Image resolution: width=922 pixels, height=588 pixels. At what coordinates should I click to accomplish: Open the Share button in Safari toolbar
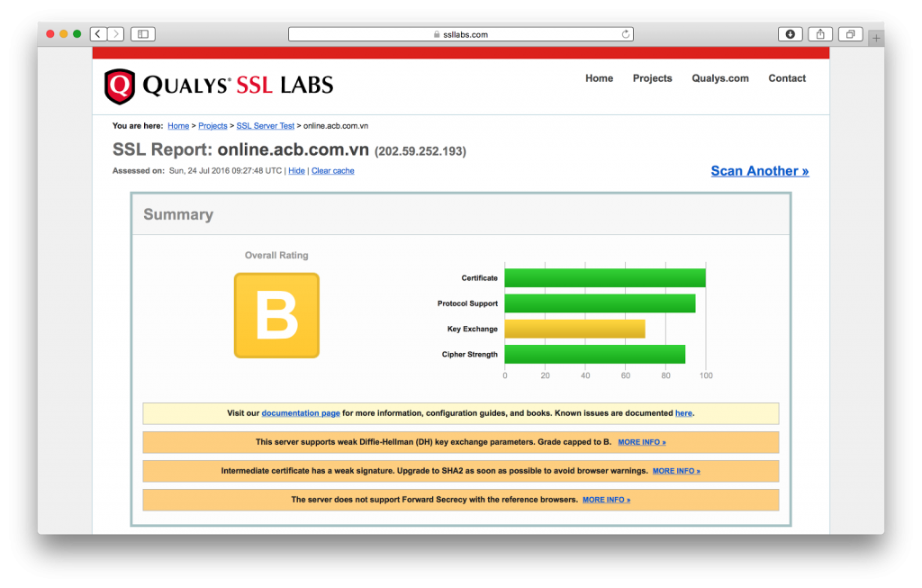(820, 34)
